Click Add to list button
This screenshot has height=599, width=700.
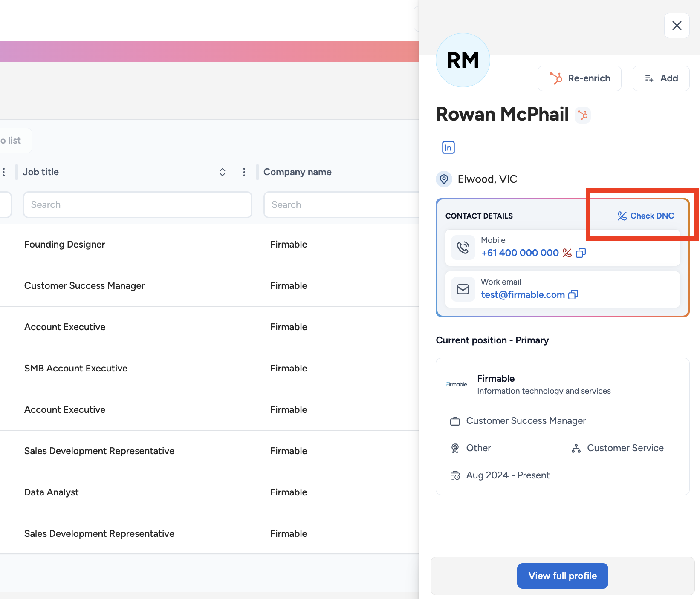coord(661,78)
